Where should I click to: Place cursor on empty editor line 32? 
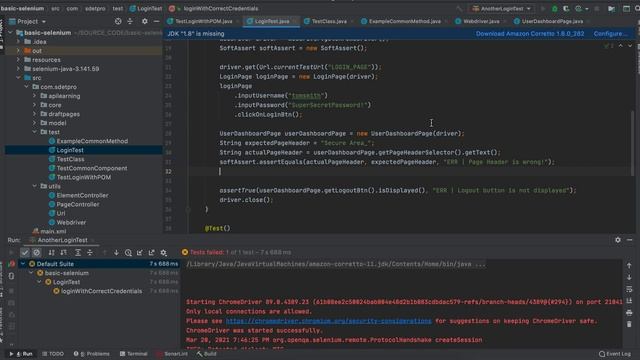[408, 171]
